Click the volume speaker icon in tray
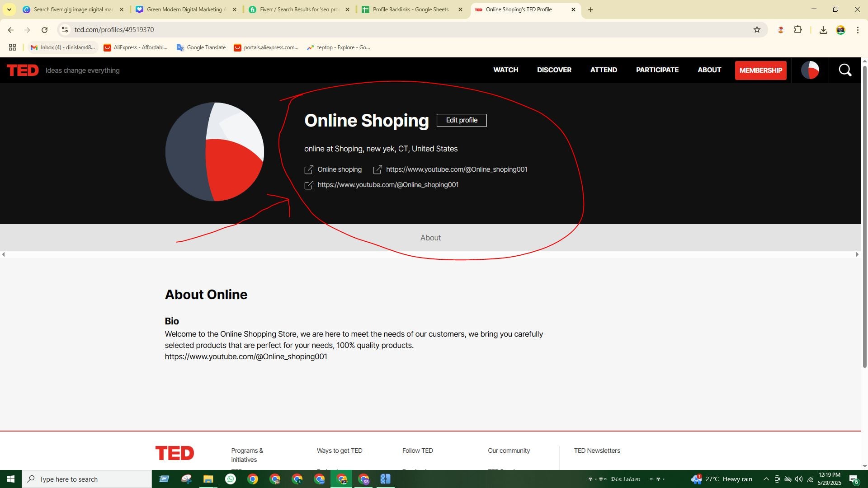Viewport: 868px width, 488px height. pyautogui.click(x=799, y=479)
